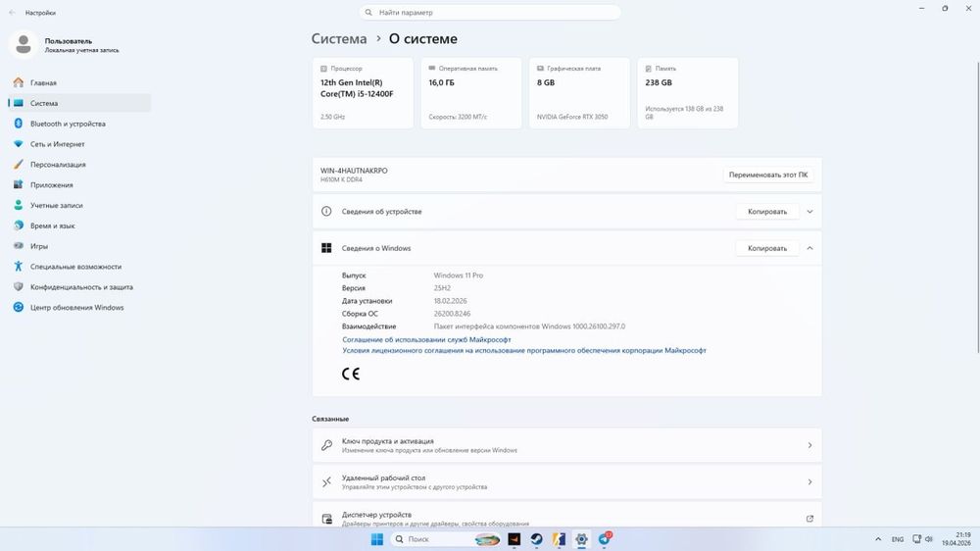Click the Конфиденциальность и защита shield icon
Viewport: 980px width, 551px height.
coord(18,287)
